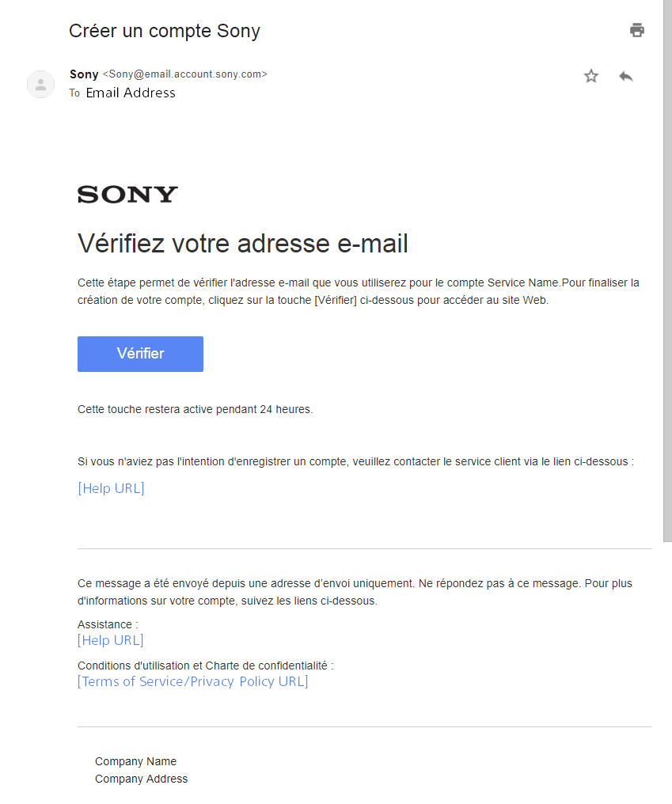This screenshot has height=804, width=672.
Task: Click the sender name Sony
Action: [x=84, y=74]
